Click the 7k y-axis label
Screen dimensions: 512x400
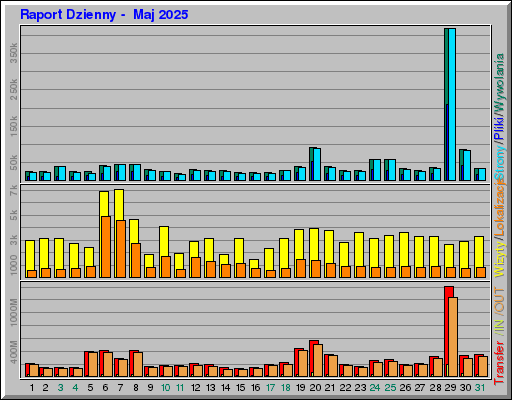pyautogui.click(x=14, y=191)
